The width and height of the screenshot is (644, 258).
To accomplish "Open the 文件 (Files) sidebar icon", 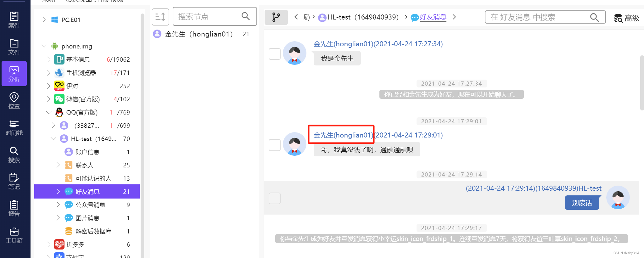I will pyautogui.click(x=14, y=47).
